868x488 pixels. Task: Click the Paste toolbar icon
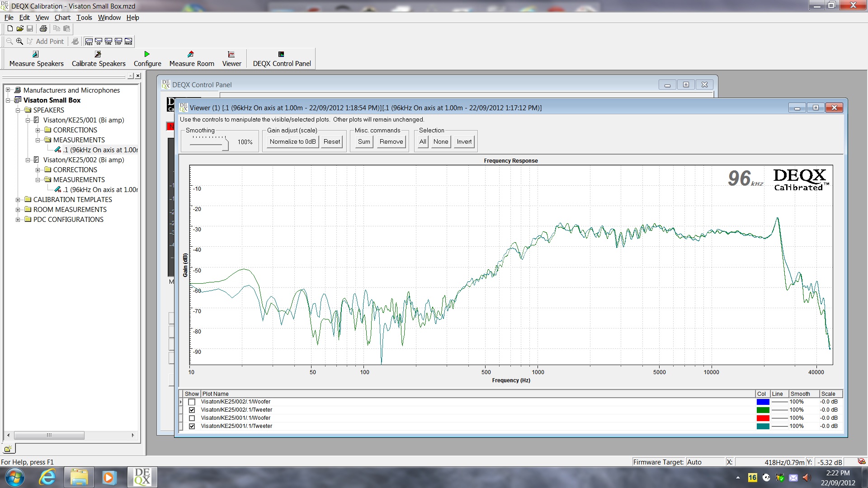(66, 28)
